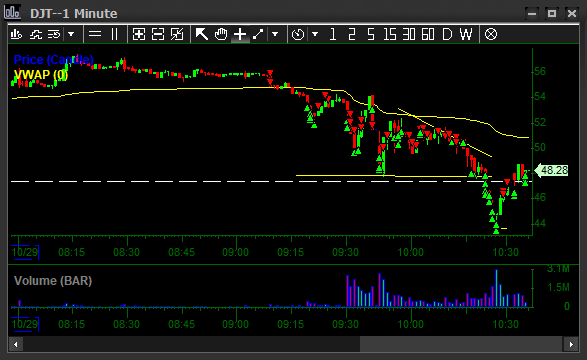The height and width of the screenshot is (360, 587).
Task: Click the DJT chart window title icon
Action: [x=12, y=12]
